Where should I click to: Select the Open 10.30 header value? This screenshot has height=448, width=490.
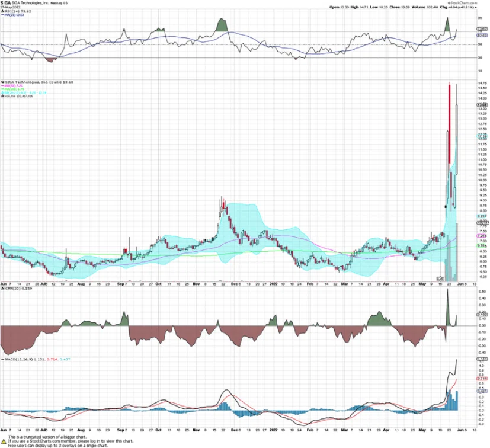tap(340, 7)
